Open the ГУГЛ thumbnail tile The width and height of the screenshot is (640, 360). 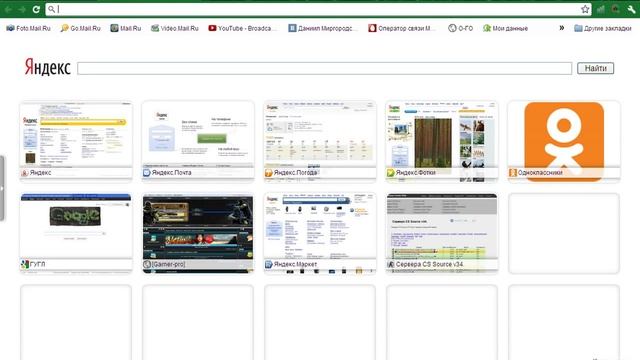coord(76,233)
